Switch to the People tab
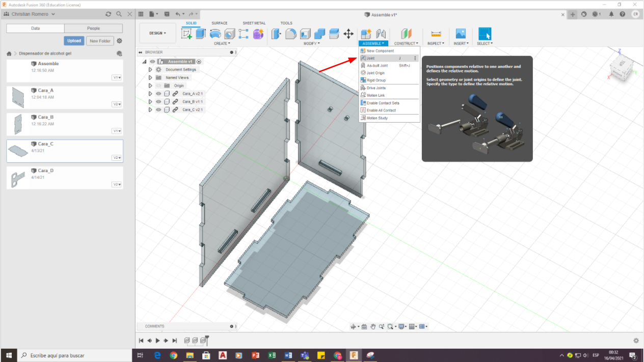This screenshot has height=362, width=644. [x=93, y=29]
